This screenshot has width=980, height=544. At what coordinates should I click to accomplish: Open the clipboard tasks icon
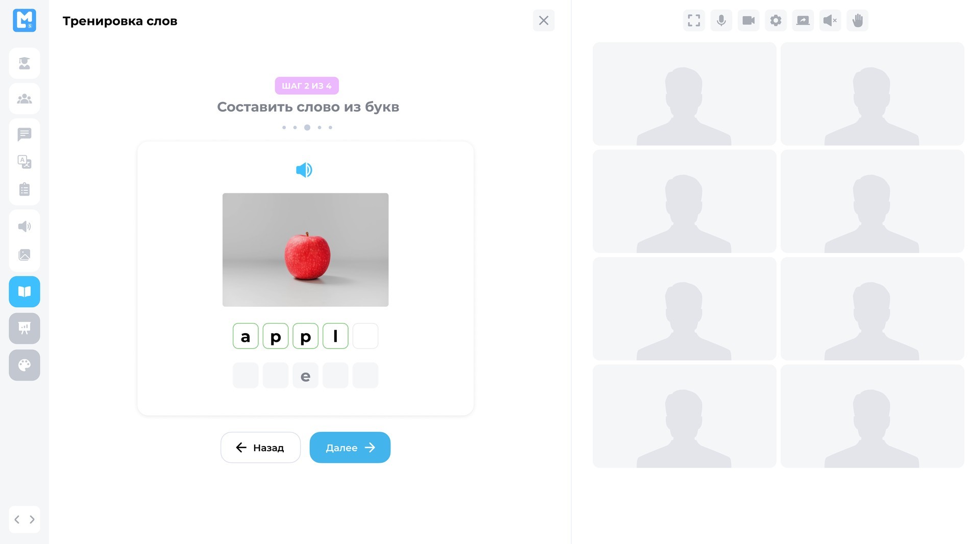(x=24, y=189)
